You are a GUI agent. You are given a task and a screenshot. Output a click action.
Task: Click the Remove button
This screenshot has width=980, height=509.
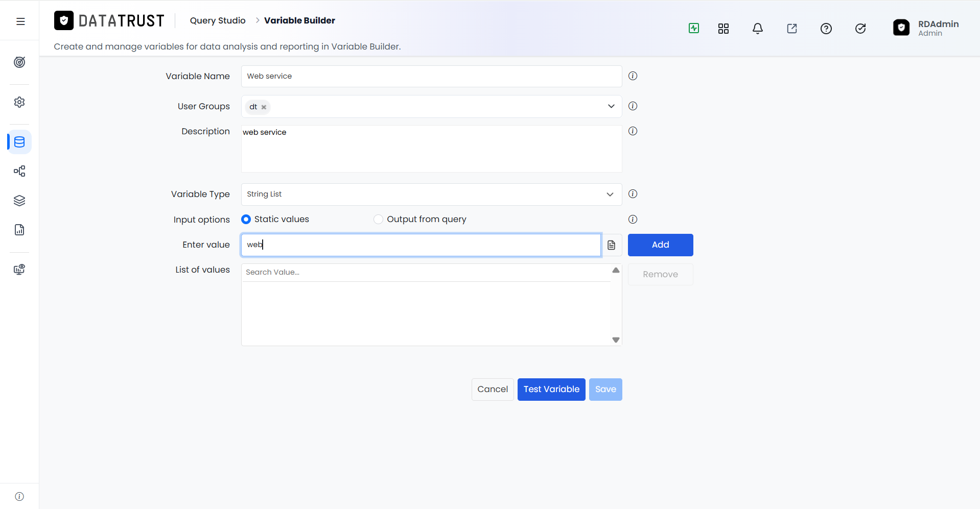click(660, 275)
